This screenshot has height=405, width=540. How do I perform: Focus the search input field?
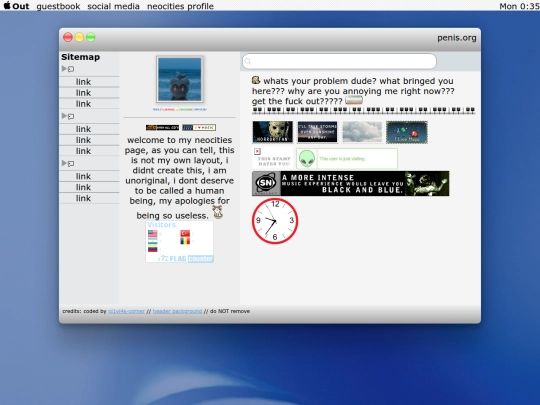point(339,61)
